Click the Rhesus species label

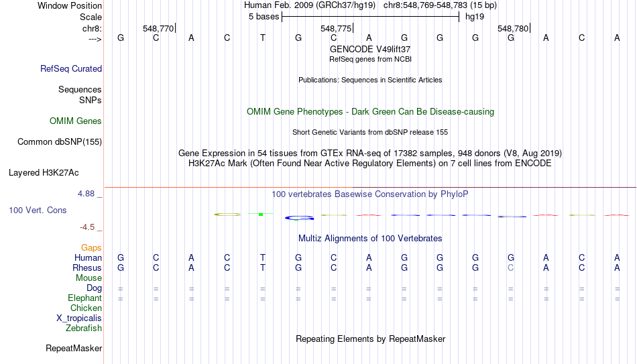87,267
